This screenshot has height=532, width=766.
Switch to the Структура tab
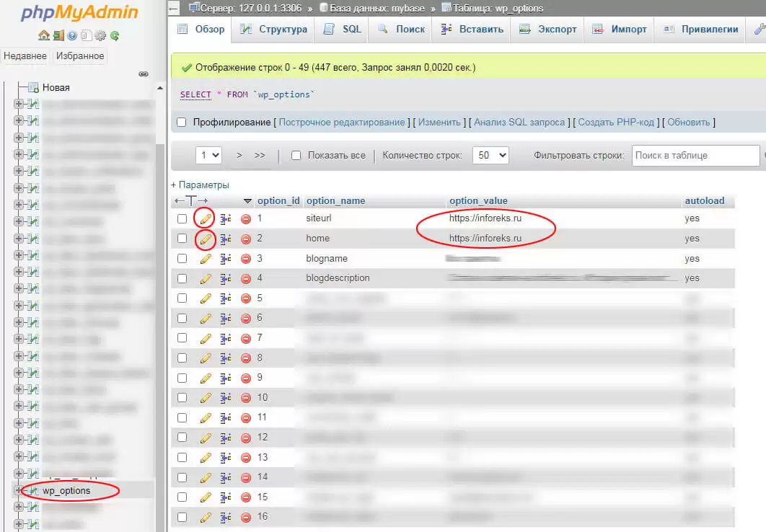[x=274, y=30]
